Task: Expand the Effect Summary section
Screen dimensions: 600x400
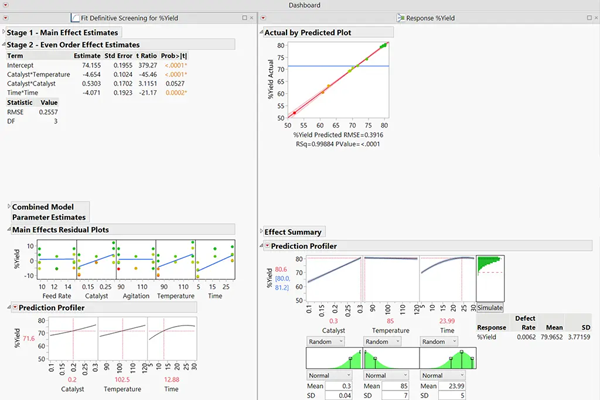Action: pyautogui.click(x=264, y=232)
